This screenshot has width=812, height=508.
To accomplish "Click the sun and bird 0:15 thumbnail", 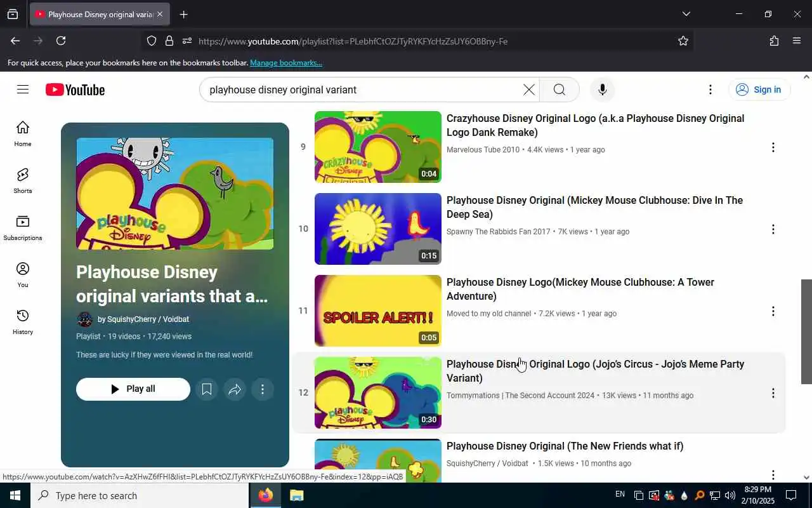I will 378,229.
